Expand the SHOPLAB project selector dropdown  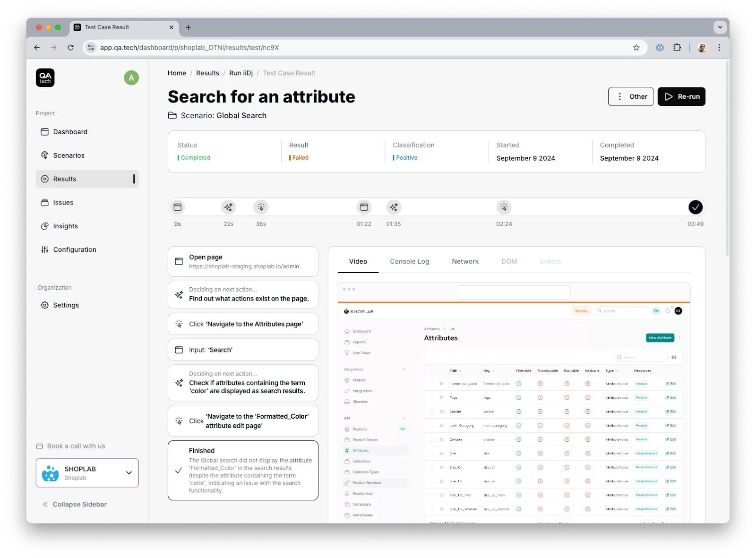click(x=87, y=473)
